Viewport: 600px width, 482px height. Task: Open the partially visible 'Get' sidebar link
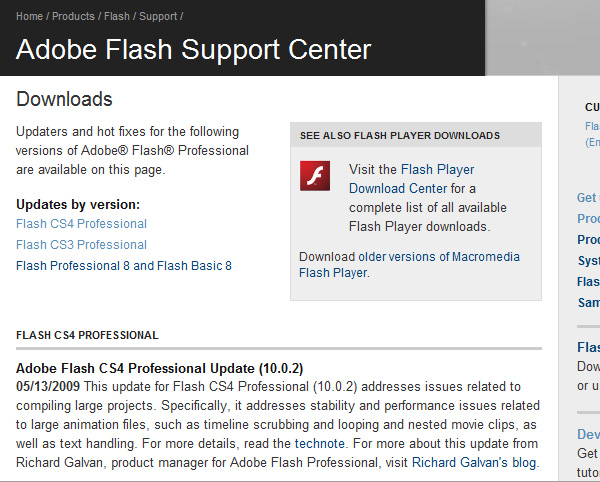(x=588, y=198)
